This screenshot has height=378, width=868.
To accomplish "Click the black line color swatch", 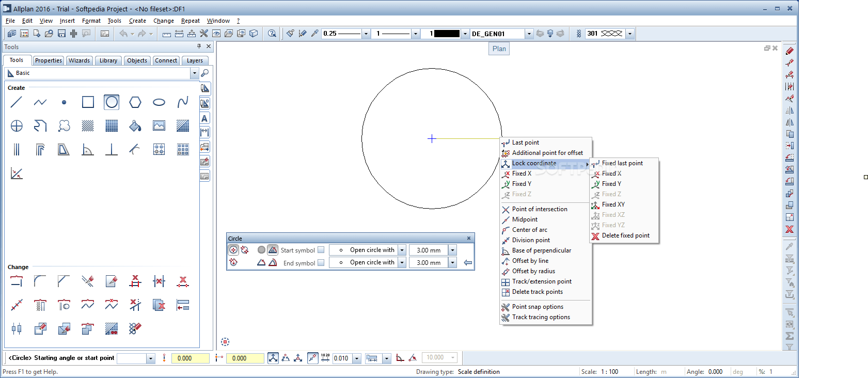I will (447, 34).
